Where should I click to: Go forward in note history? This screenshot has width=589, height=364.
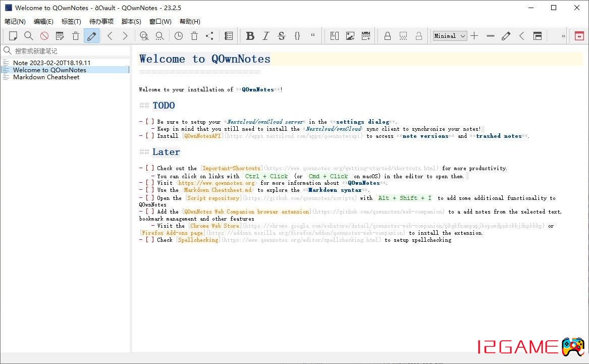click(125, 36)
